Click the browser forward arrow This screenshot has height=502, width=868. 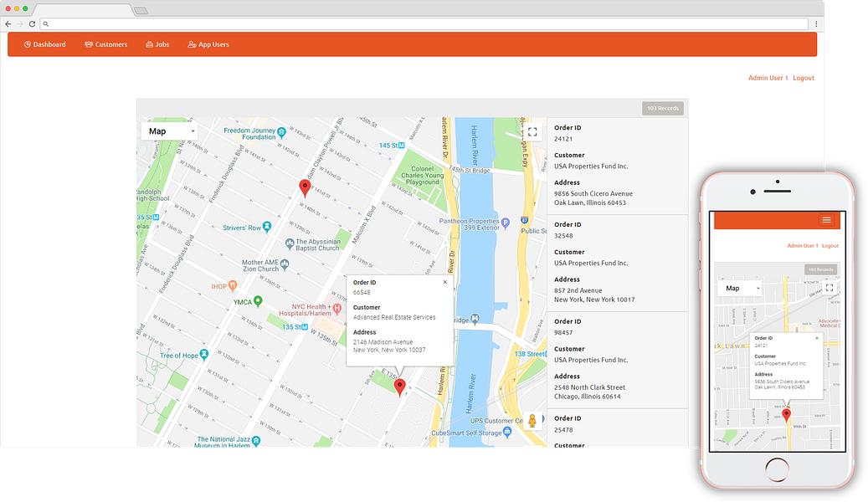coord(20,23)
